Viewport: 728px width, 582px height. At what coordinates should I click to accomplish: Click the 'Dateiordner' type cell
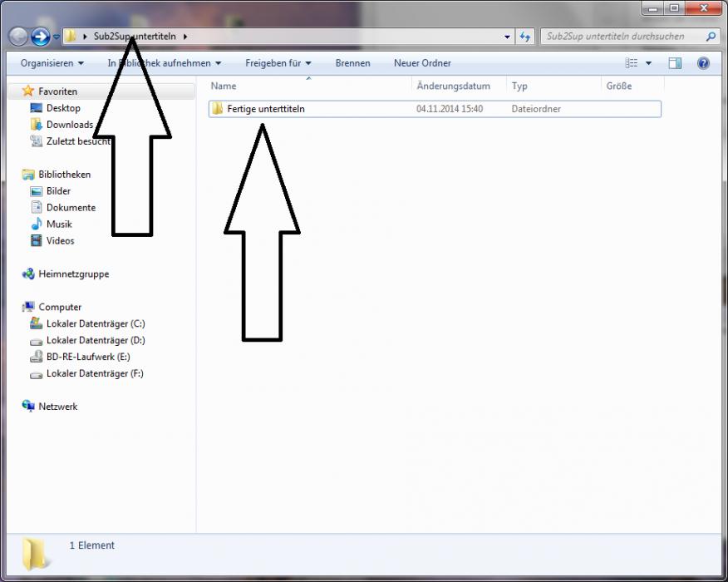point(536,109)
